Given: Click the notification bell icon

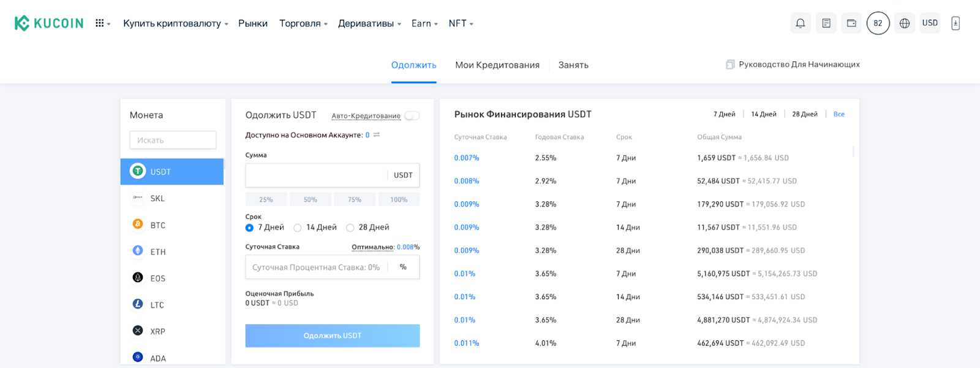Looking at the screenshot, I should tap(800, 23).
